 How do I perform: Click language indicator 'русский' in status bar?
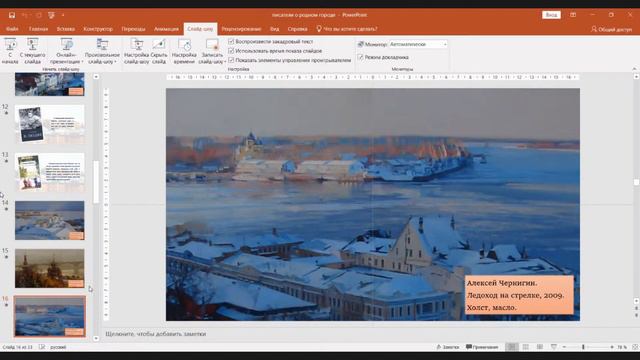pos(58,347)
